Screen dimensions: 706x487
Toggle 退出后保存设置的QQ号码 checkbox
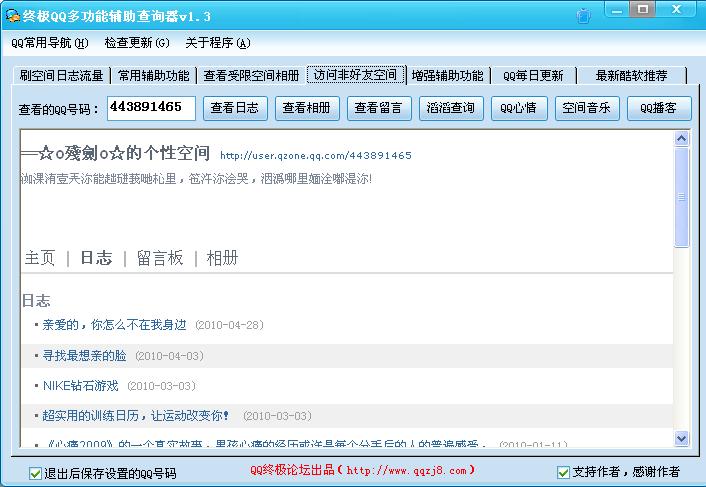pos(35,473)
